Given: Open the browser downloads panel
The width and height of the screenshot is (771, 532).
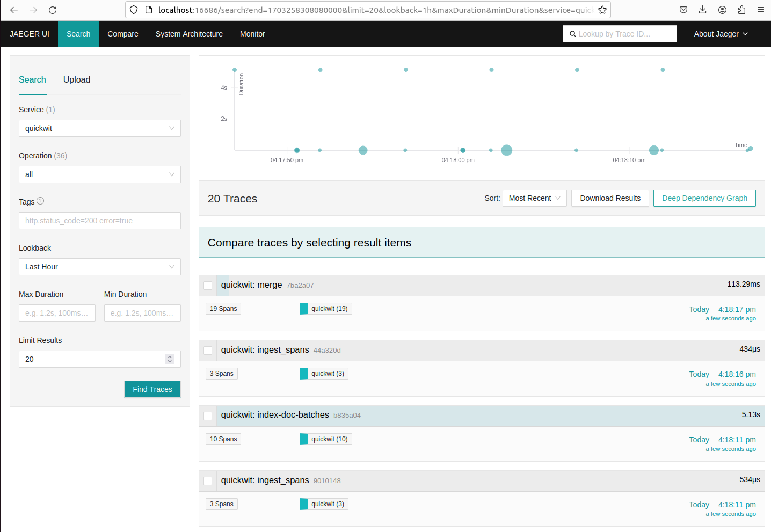Looking at the screenshot, I should point(703,10).
